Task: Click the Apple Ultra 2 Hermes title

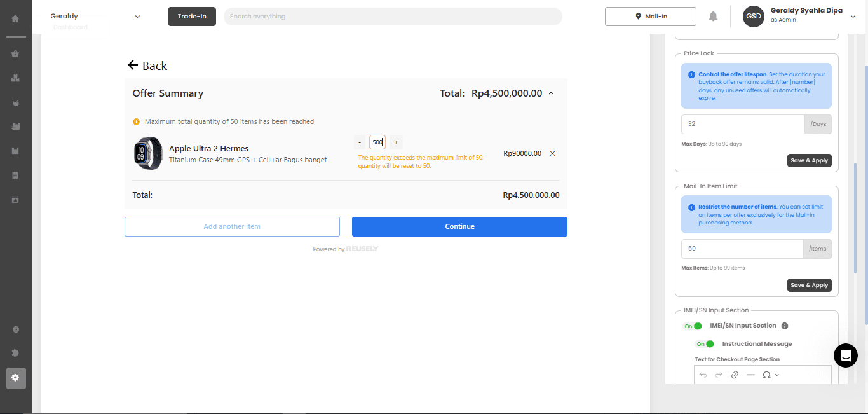Action: click(208, 149)
